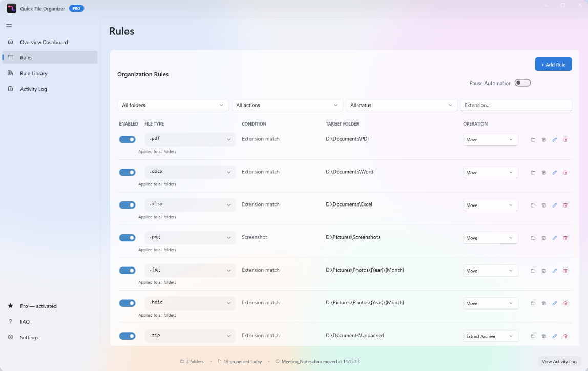Open the Move operation dropdown for .pdf
588x371 pixels.
click(x=491, y=139)
